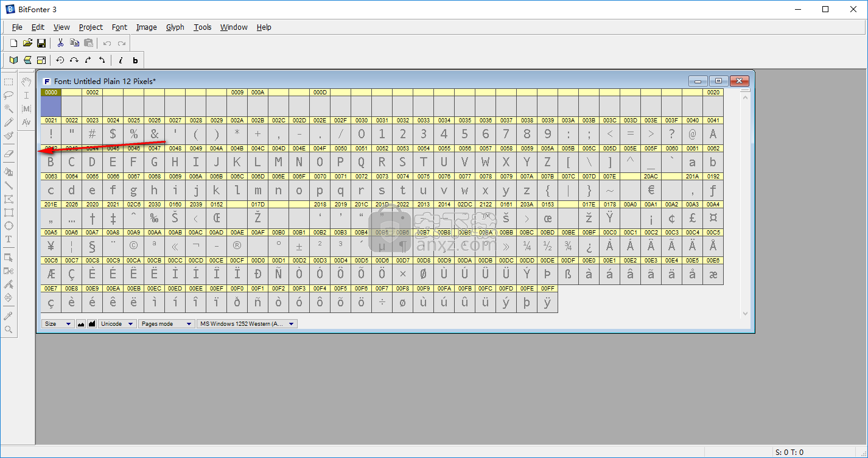Select the kerning AV tool
Image resolution: width=868 pixels, height=458 pixels.
point(26,122)
